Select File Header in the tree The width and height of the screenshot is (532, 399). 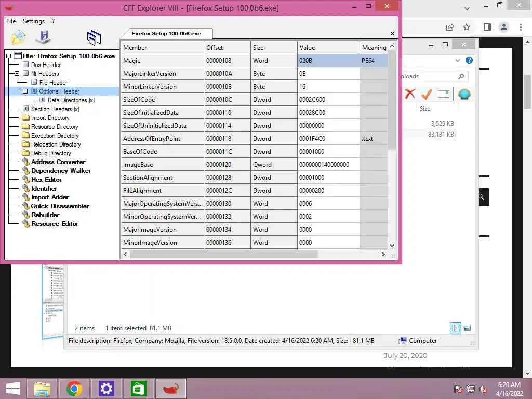click(x=54, y=83)
